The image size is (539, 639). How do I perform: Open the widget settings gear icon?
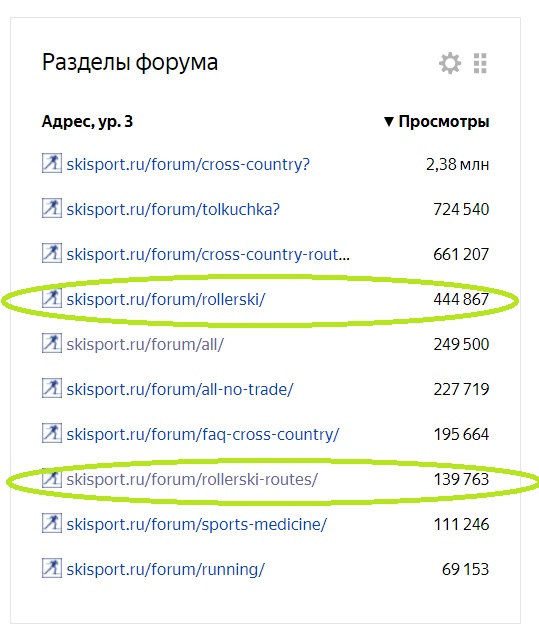pos(450,63)
